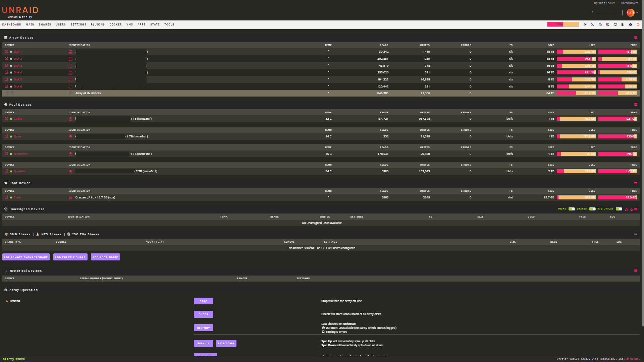
Task: Click the History button
Action: [x=204, y=328]
